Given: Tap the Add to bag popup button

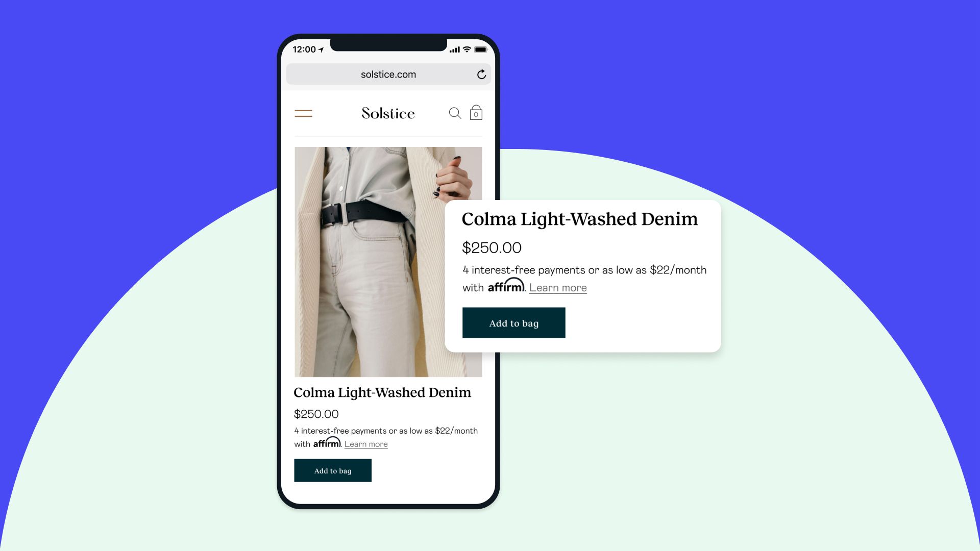Looking at the screenshot, I should point(513,322).
